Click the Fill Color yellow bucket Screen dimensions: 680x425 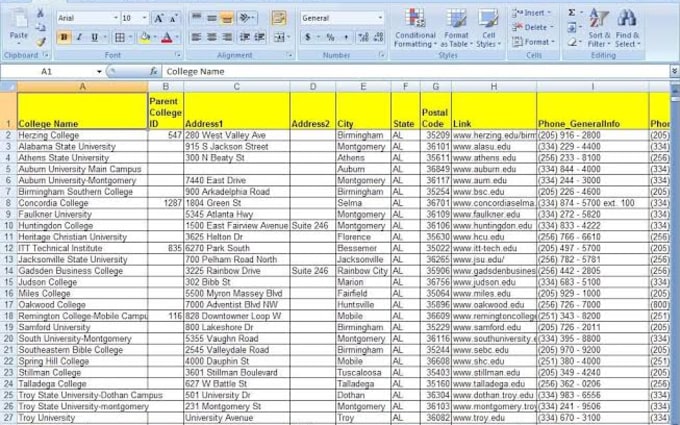pyautogui.click(x=145, y=38)
